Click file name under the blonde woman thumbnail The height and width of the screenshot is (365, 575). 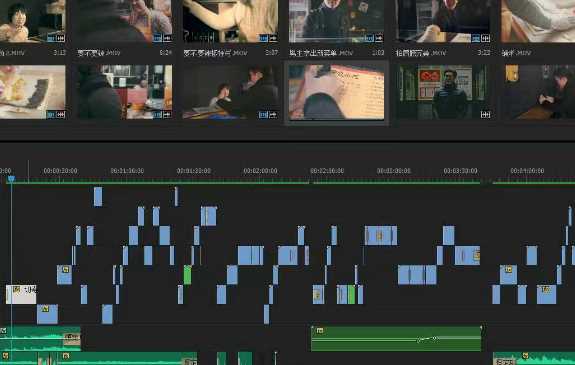point(215,53)
